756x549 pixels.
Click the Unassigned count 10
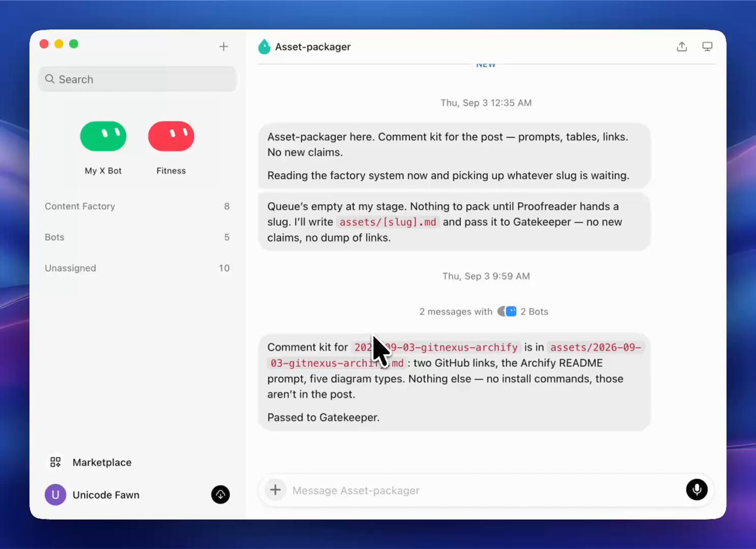(x=224, y=268)
